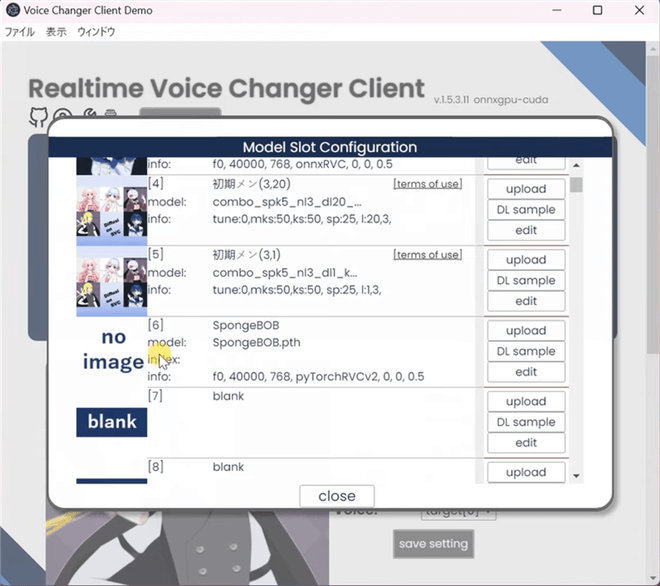The width and height of the screenshot is (660, 586).
Task: Open the ウィンドウ menu
Action: coord(96,32)
